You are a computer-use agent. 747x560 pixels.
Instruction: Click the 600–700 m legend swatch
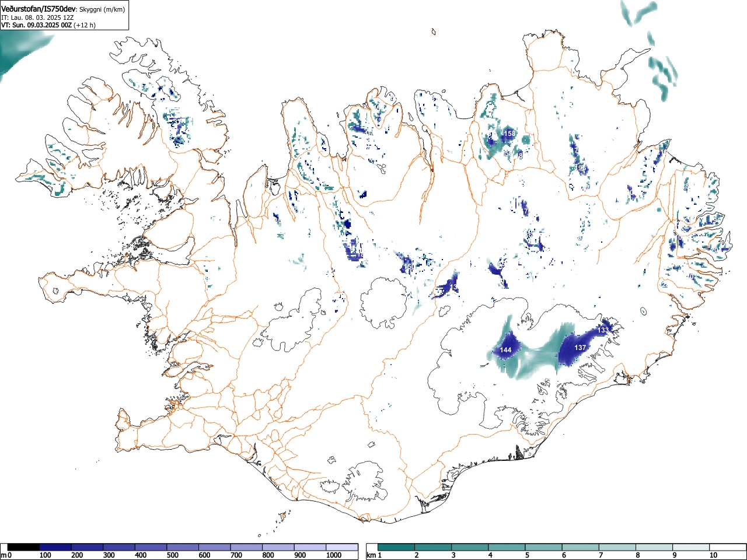coord(214,547)
